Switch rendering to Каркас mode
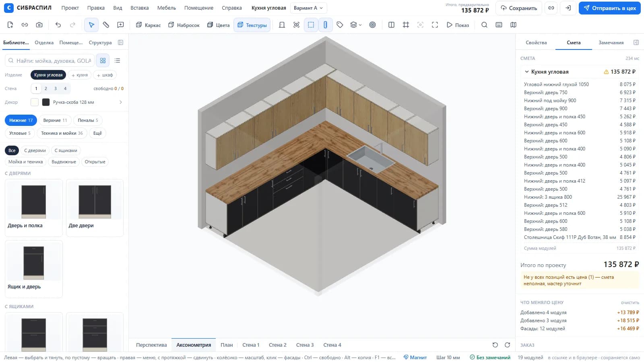644x362 pixels. (x=148, y=25)
